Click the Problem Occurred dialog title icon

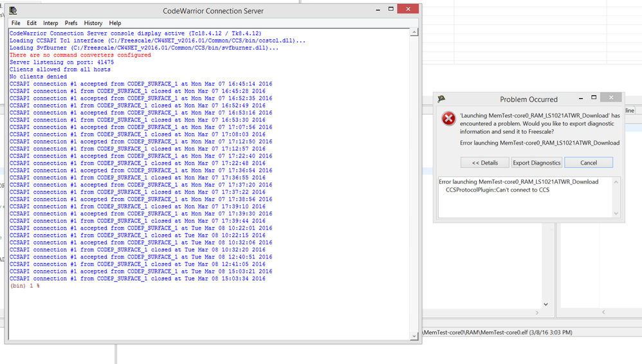click(x=441, y=99)
